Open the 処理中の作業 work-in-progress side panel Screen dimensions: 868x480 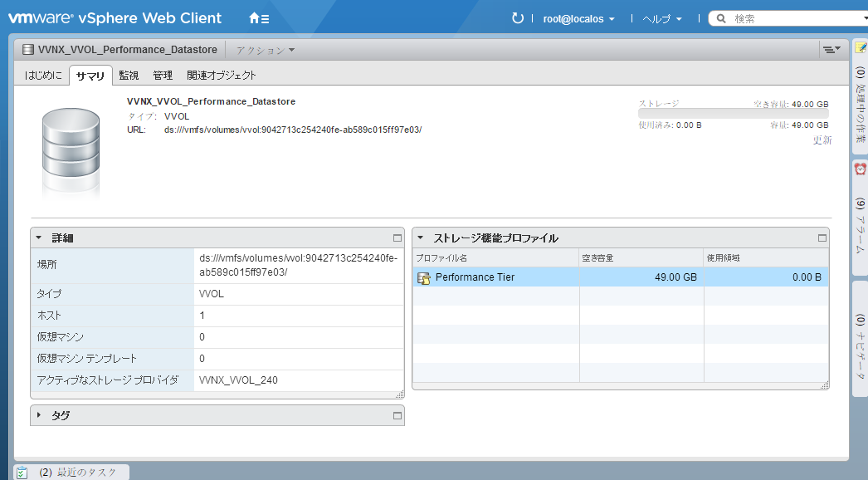(x=860, y=97)
